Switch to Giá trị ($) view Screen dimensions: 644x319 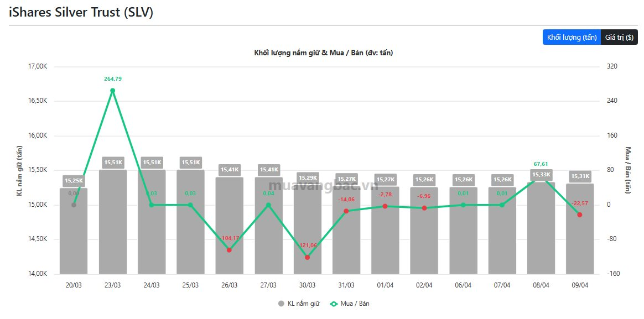(619, 37)
